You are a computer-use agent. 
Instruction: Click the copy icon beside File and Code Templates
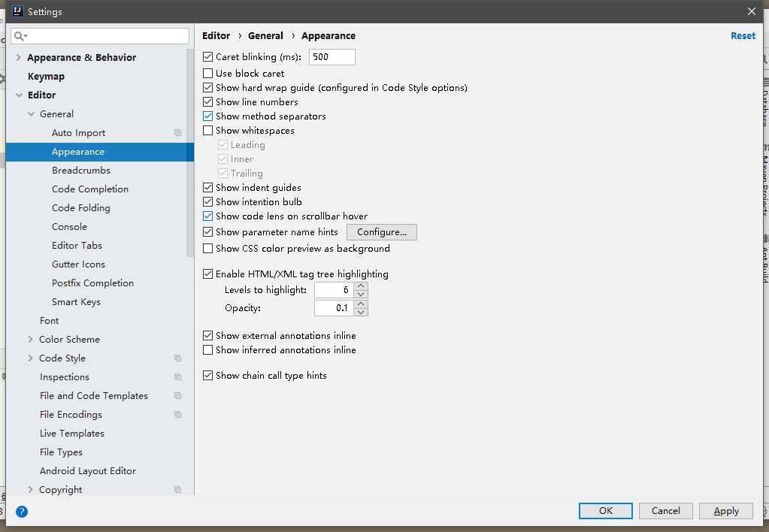pyautogui.click(x=177, y=396)
